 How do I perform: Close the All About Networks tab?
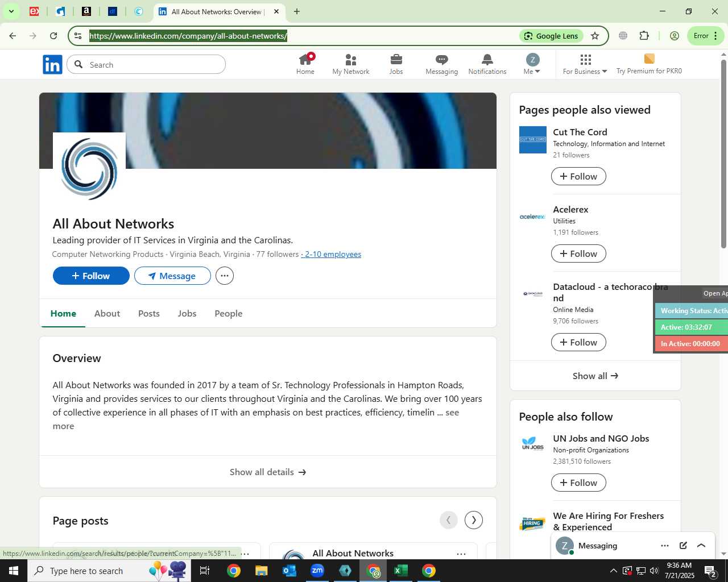276,11
